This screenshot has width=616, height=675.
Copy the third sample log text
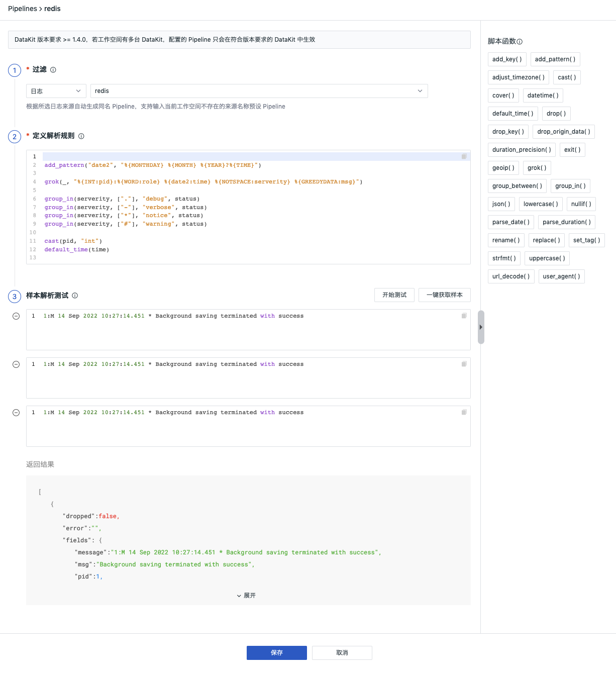coord(464,412)
